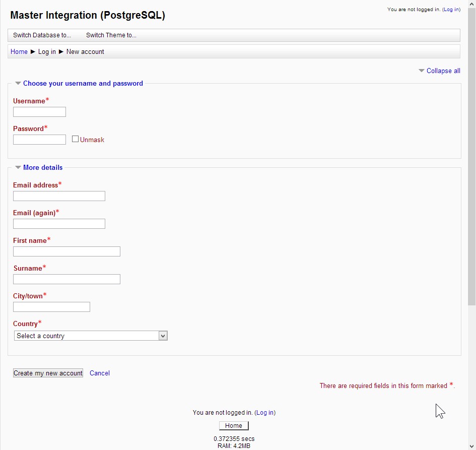Focus the Password input field
Image resolution: width=476 pixels, height=450 pixels.
pos(39,140)
